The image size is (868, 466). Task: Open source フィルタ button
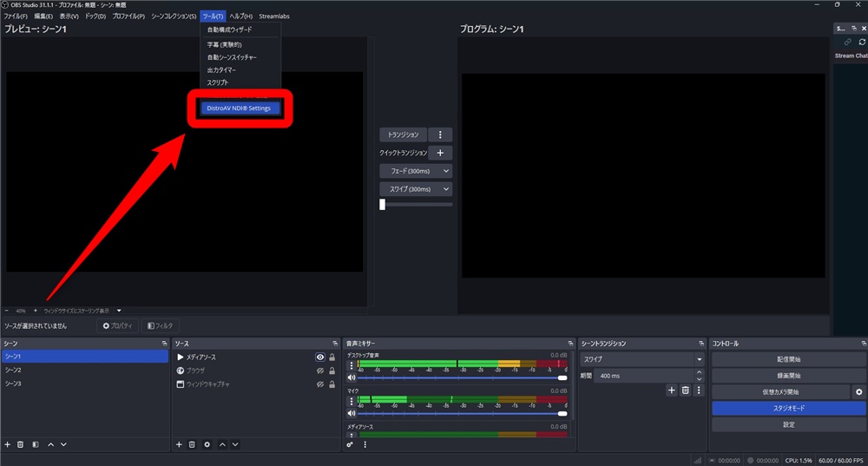click(x=161, y=326)
